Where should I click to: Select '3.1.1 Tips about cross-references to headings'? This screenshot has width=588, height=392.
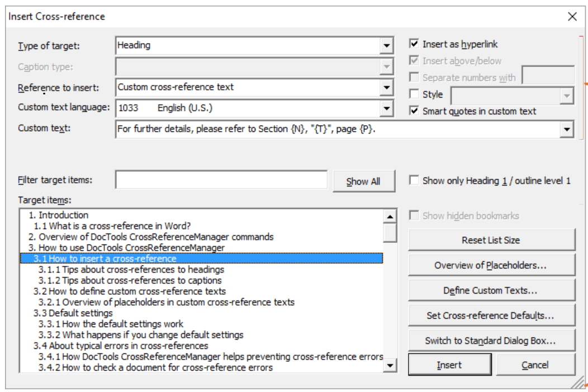click(x=201, y=270)
